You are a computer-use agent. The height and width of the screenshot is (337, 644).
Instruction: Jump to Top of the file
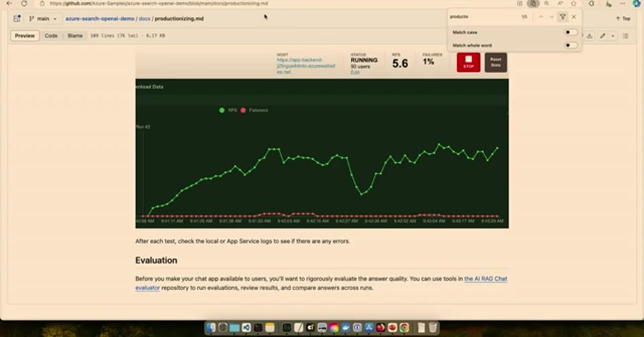(x=623, y=19)
